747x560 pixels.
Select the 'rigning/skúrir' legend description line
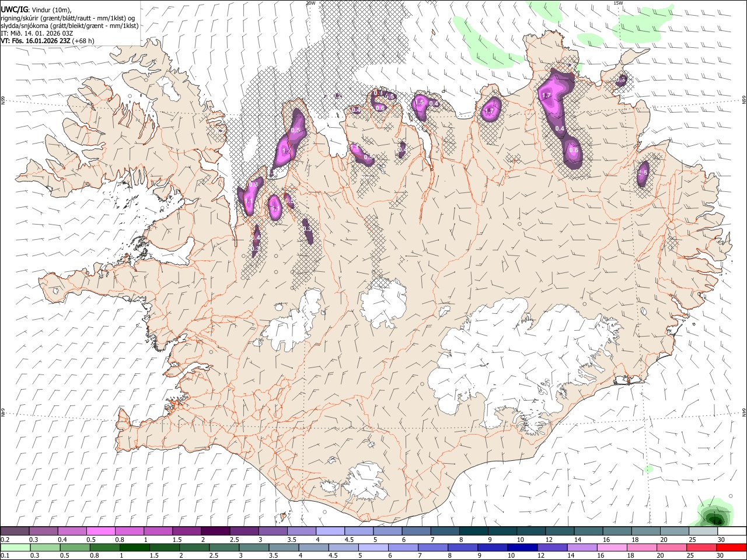coord(68,18)
